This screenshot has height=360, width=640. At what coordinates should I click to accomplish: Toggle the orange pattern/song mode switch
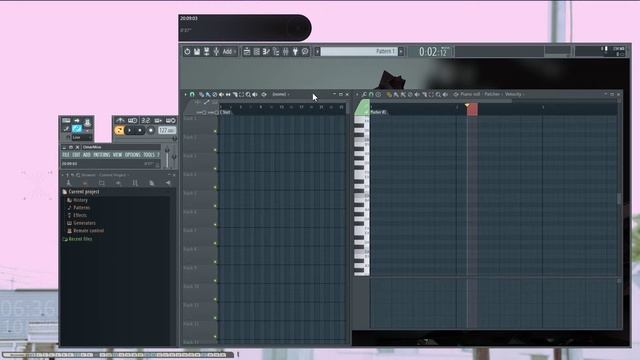(119, 131)
